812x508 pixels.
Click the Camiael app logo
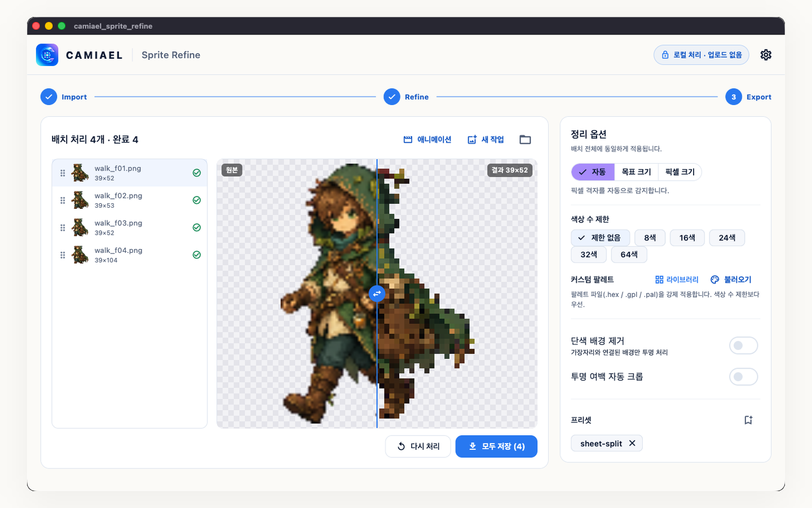[x=47, y=55]
